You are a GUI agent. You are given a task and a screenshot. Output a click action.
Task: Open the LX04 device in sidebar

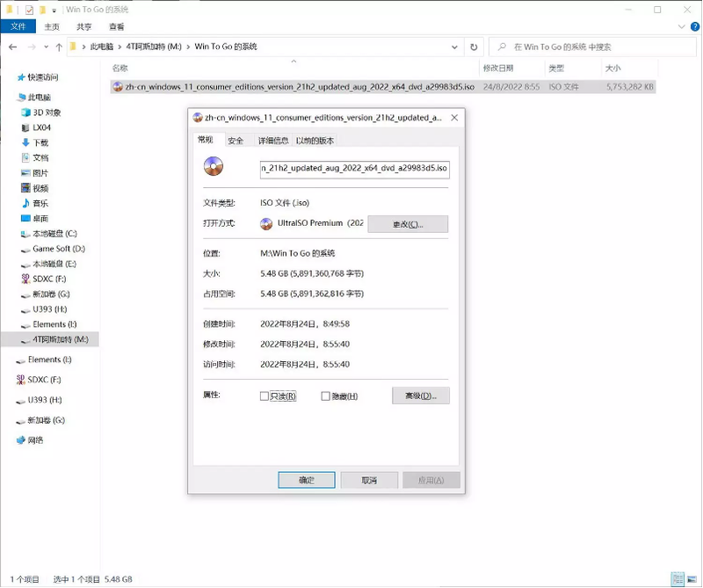36,127
